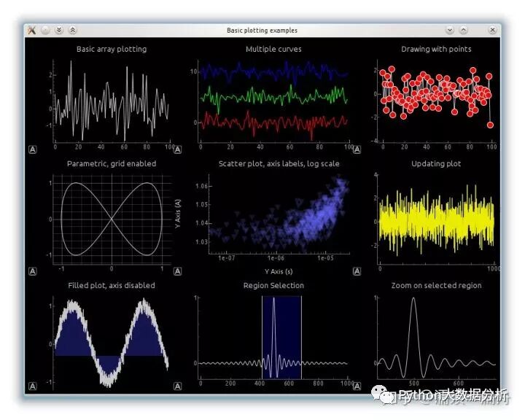The width and height of the screenshot is (525, 420).
Task: Click the 'Region Selection' title
Action: (x=273, y=285)
